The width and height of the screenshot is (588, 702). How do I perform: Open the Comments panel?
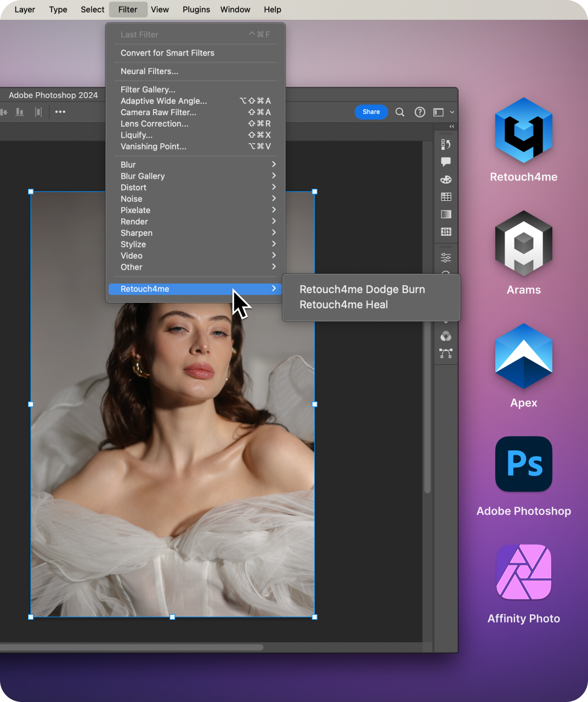click(445, 161)
